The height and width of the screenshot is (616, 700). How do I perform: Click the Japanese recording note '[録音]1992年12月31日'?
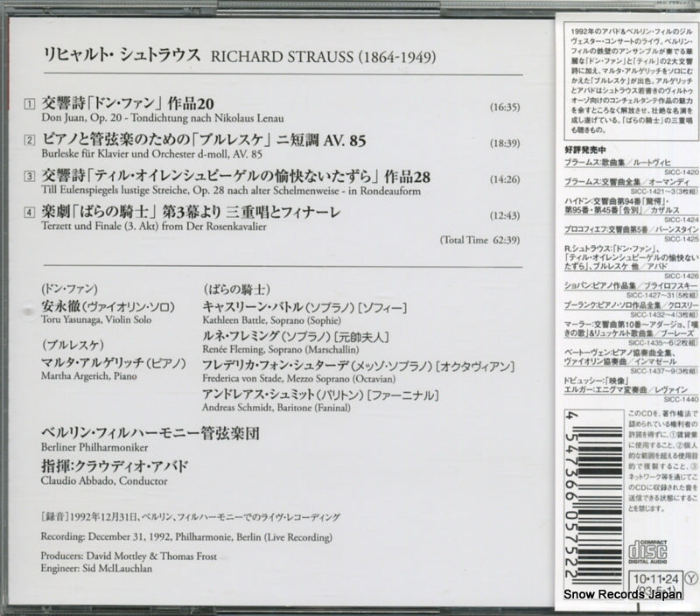[191, 518]
